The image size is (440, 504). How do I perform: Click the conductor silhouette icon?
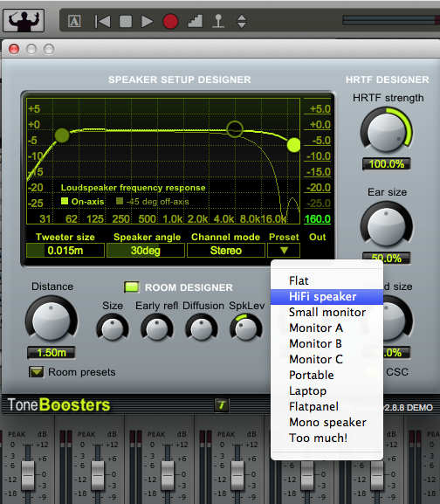point(24,21)
